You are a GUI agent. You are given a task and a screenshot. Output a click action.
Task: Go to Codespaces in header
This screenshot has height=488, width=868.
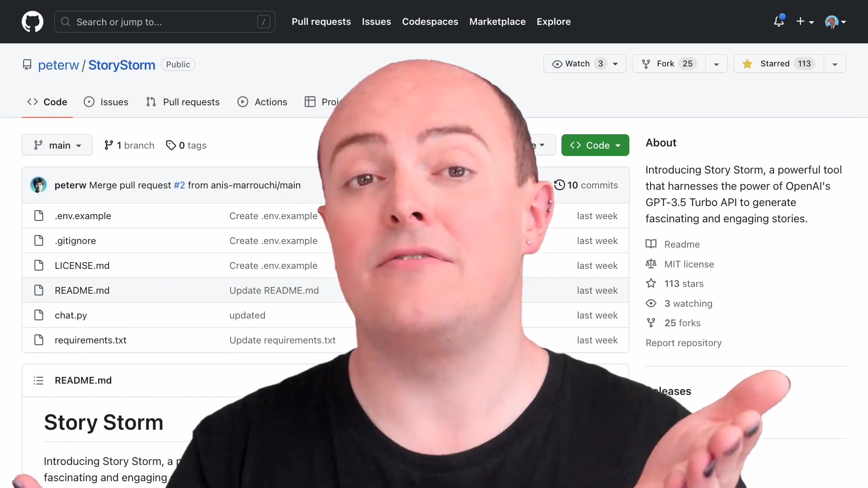click(x=430, y=22)
